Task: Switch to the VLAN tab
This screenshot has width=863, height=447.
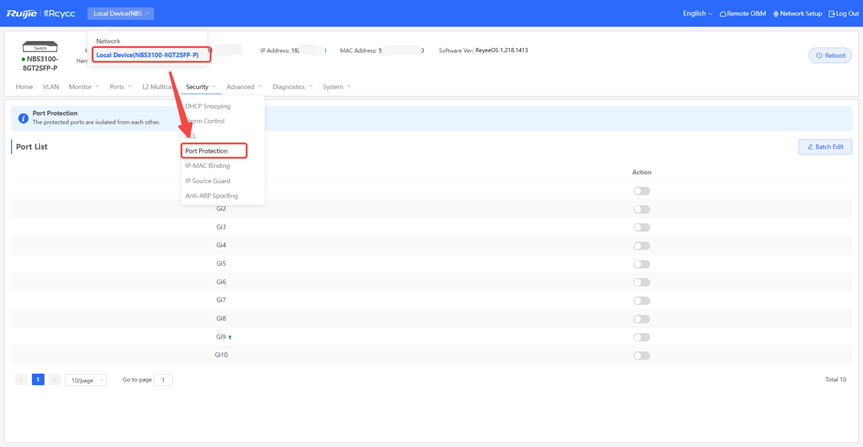Action: [51, 87]
